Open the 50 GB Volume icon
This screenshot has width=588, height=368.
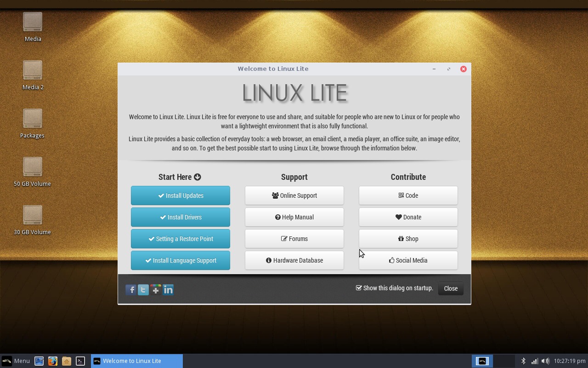tap(32, 172)
